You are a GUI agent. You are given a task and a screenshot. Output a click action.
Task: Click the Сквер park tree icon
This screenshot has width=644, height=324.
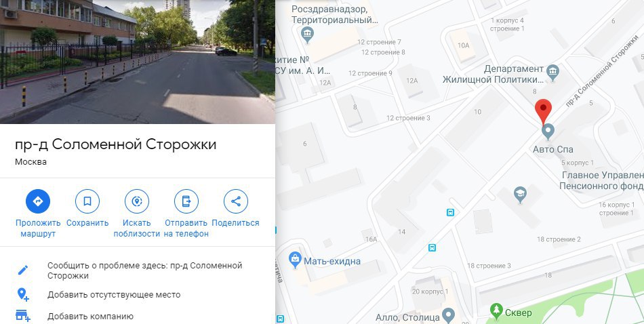[x=496, y=311]
